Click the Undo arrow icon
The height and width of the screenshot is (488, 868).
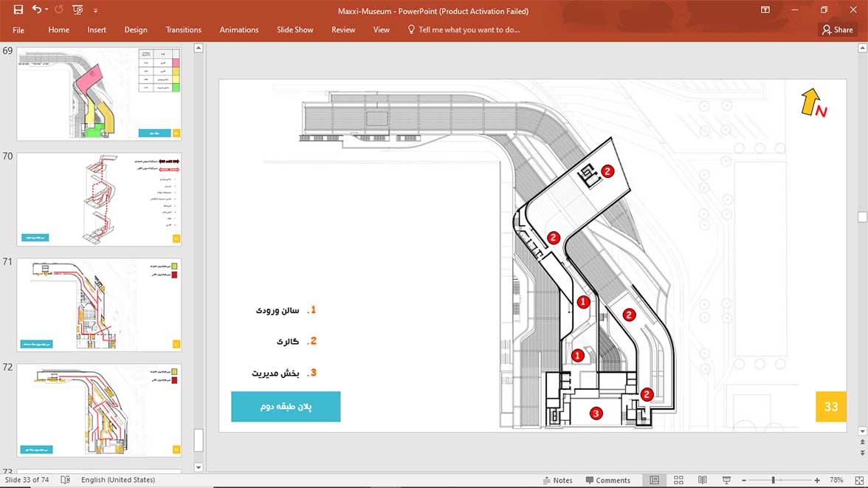pos(37,10)
